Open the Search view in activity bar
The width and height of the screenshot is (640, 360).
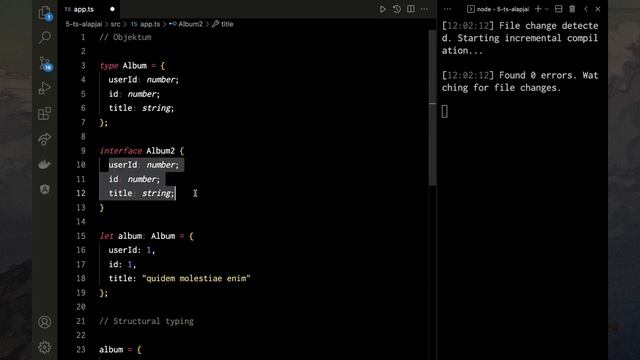pyautogui.click(x=44, y=38)
